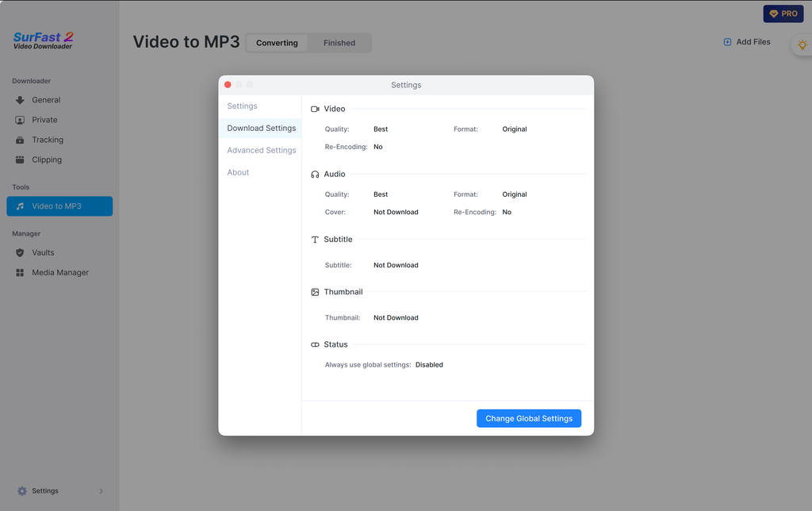Click the Video Format value Original
812x511 pixels.
[x=514, y=129]
